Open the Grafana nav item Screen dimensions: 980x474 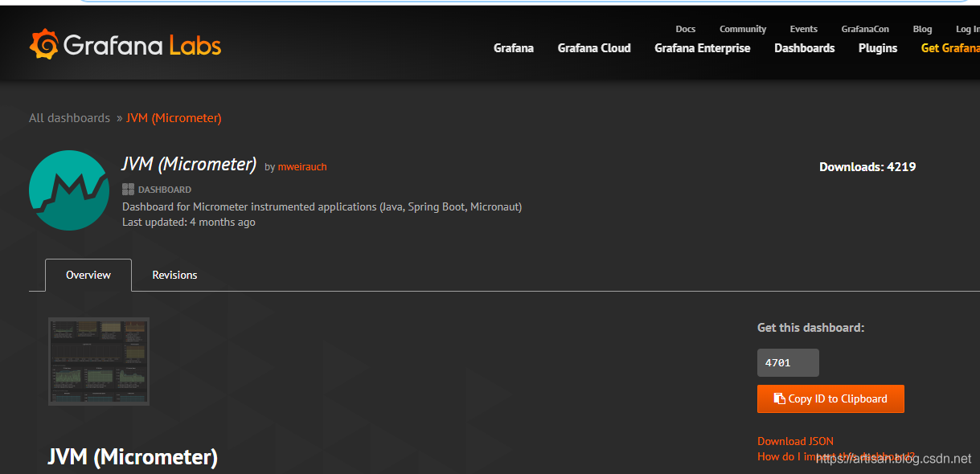tap(514, 48)
